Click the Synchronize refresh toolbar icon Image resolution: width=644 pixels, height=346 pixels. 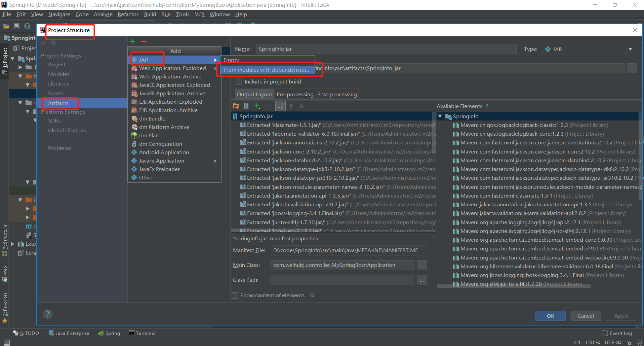point(27,26)
